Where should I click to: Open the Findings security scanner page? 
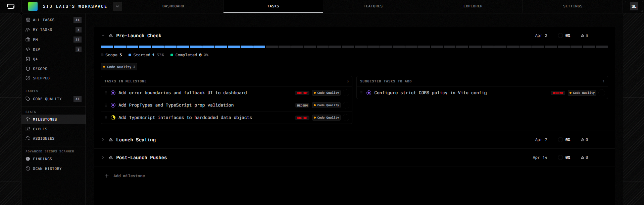[x=42, y=159]
